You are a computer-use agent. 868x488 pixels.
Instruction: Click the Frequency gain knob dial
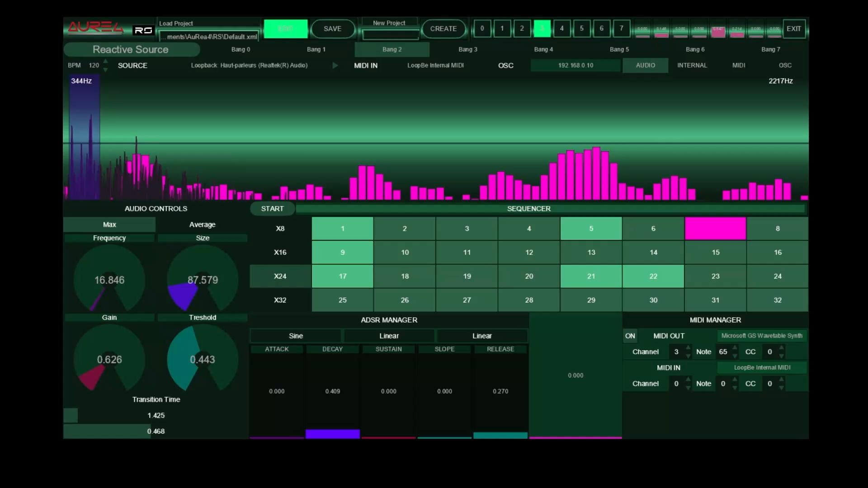coord(109,280)
